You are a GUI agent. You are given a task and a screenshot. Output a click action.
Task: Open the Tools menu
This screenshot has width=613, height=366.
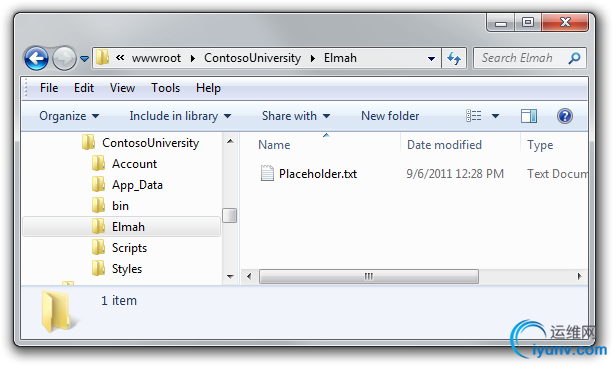(165, 88)
